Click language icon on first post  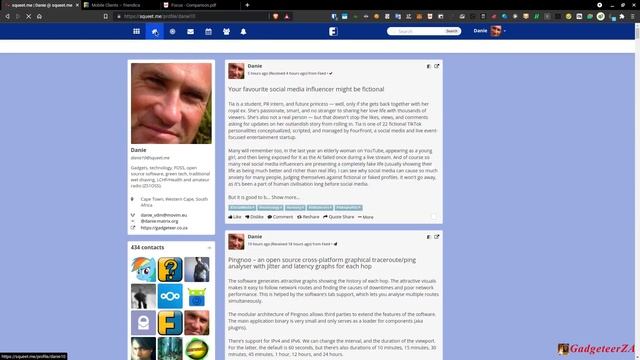click(x=429, y=66)
